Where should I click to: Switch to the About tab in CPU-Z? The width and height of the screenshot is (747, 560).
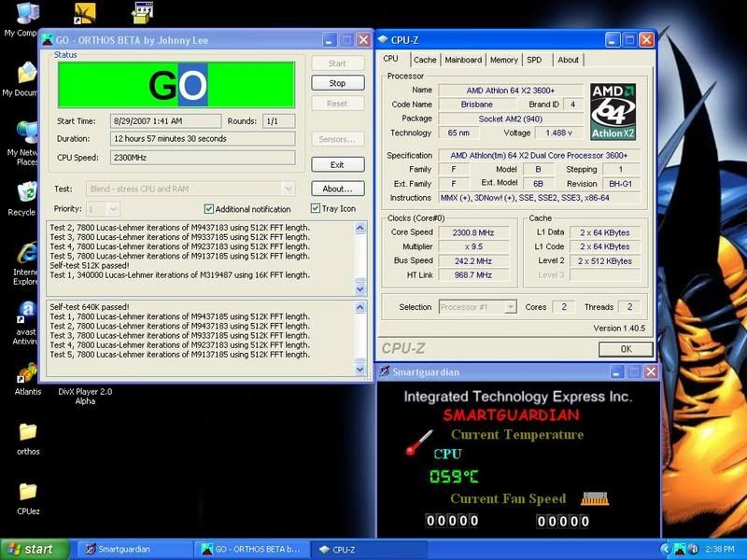coord(568,60)
